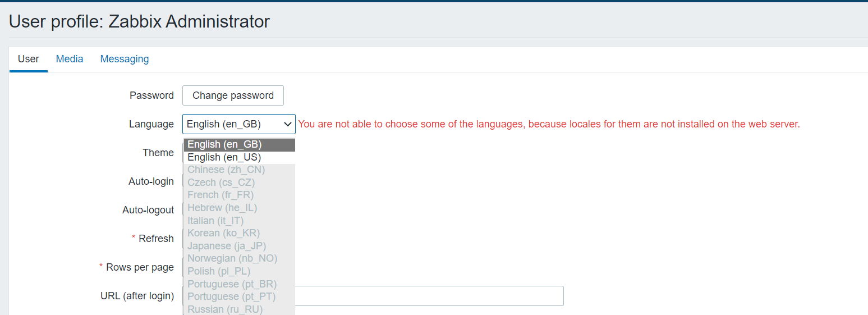
Task: Click the Change password button
Action: 233,95
